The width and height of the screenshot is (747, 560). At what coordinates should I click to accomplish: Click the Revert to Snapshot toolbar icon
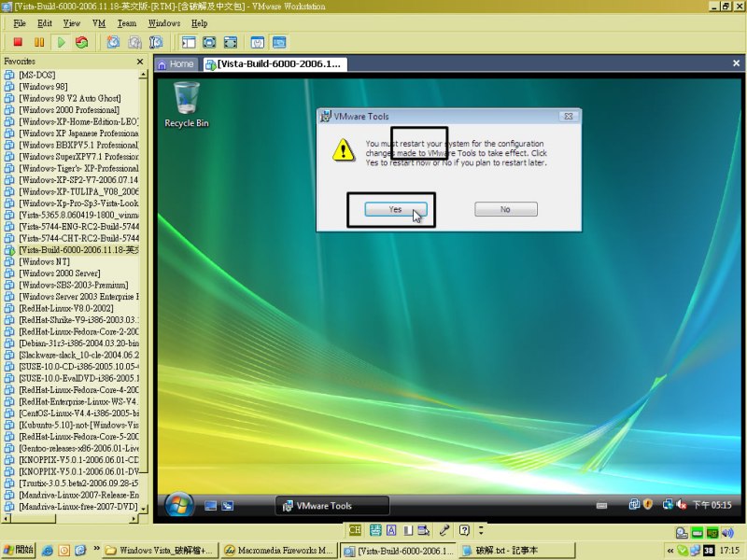pyautogui.click(x=134, y=42)
